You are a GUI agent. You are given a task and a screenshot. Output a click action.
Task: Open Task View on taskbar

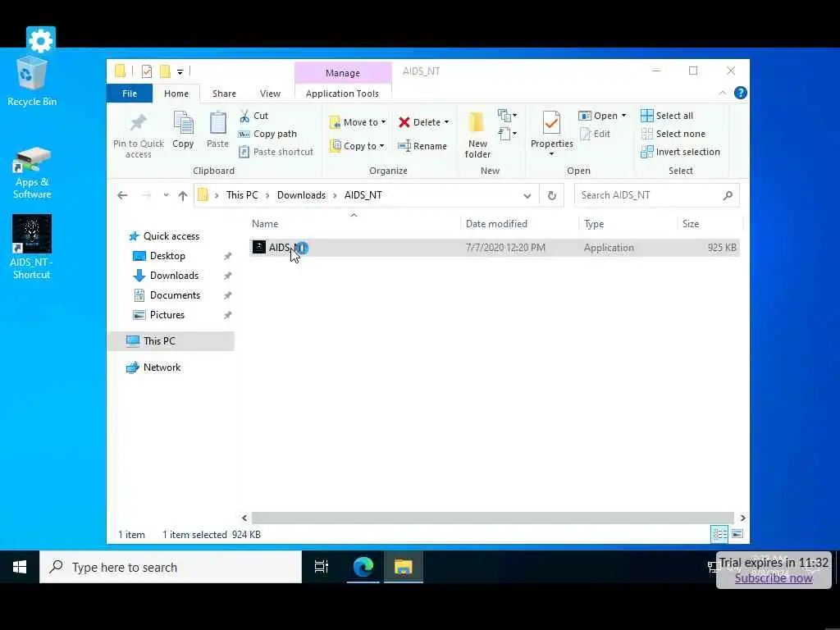click(x=322, y=568)
